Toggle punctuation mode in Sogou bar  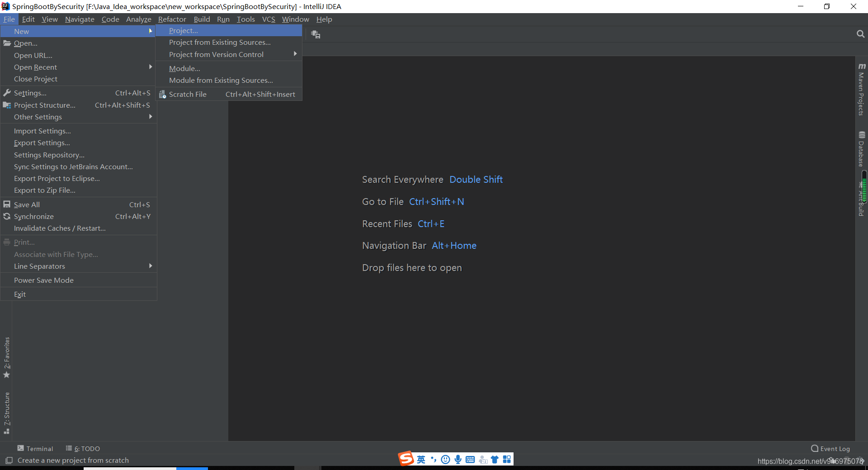point(434,460)
